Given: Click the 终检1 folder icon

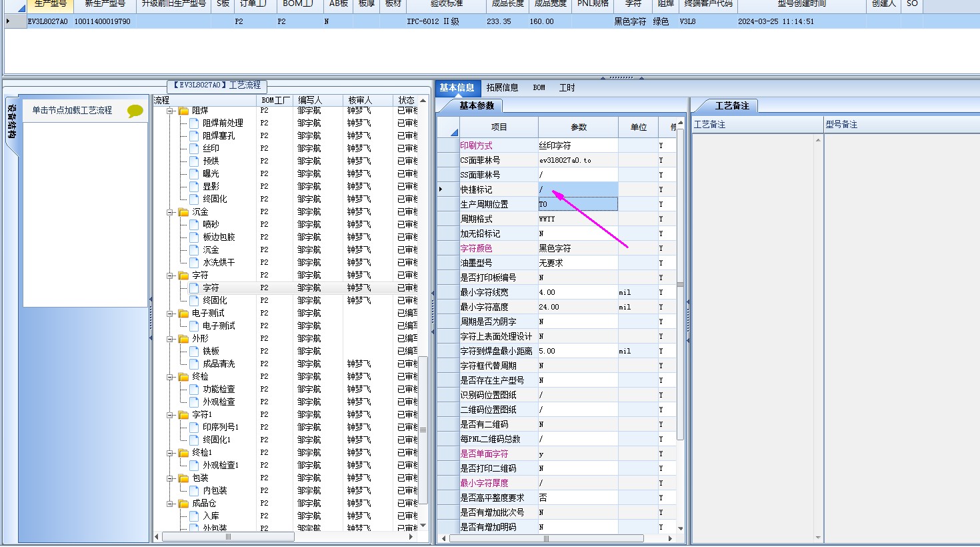Looking at the screenshot, I should point(184,453).
